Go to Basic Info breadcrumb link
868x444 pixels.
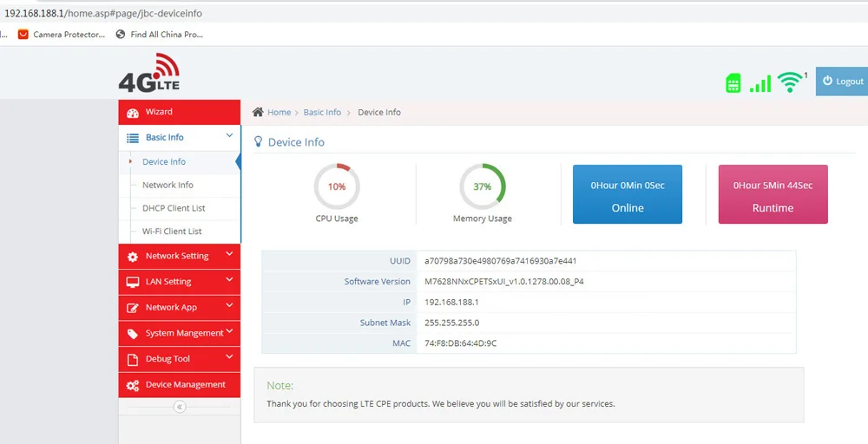[x=322, y=112]
